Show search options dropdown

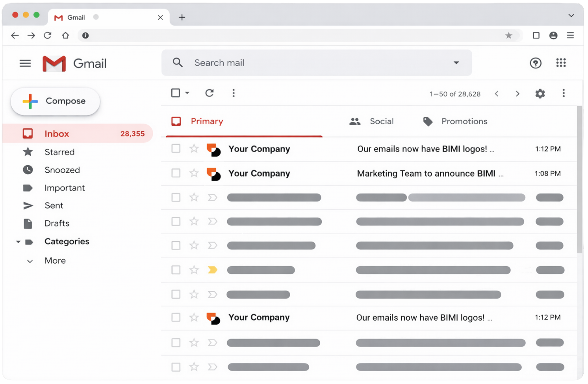click(456, 63)
